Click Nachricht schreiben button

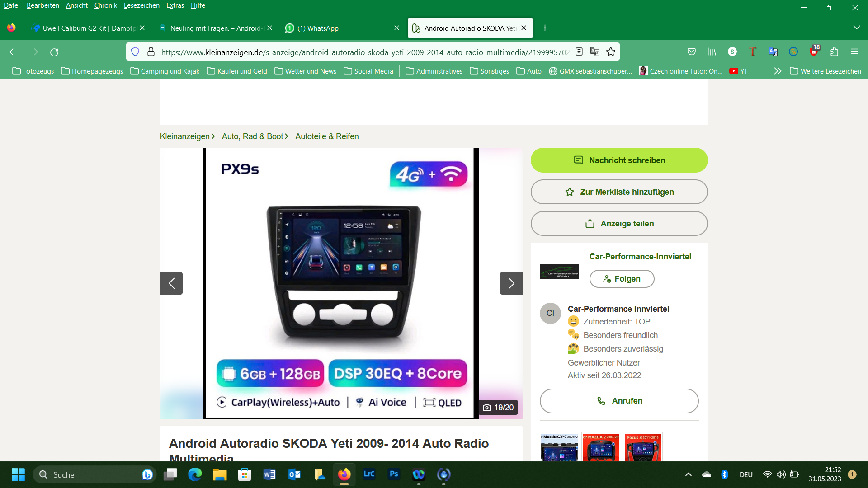click(x=619, y=160)
